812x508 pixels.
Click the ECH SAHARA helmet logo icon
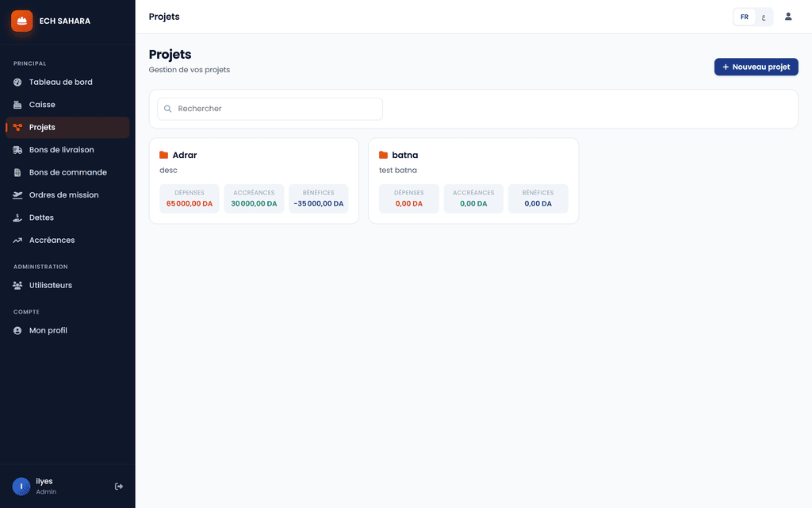(21, 21)
